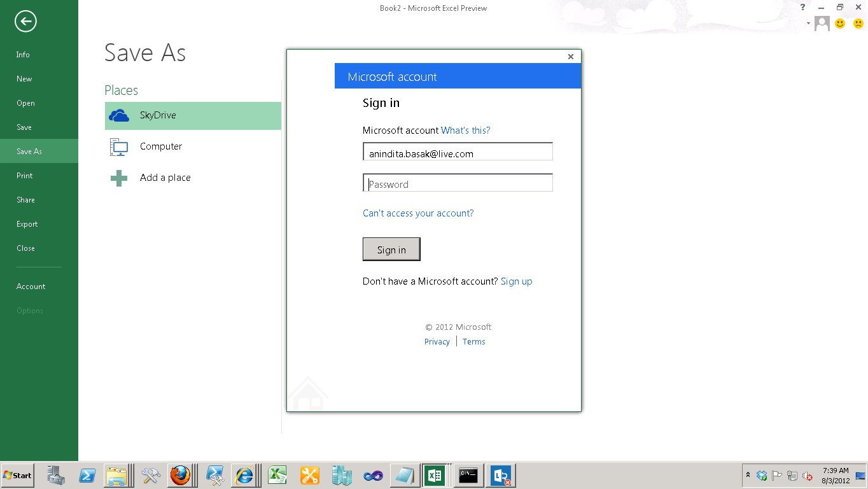The width and height of the screenshot is (868, 489).
Task: Click the volume tray icon
Action: (808, 476)
